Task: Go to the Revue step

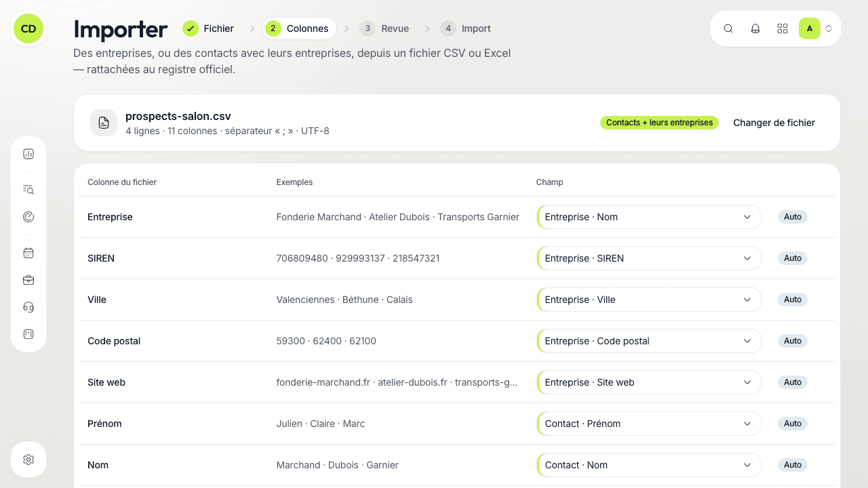Action: click(x=384, y=28)
